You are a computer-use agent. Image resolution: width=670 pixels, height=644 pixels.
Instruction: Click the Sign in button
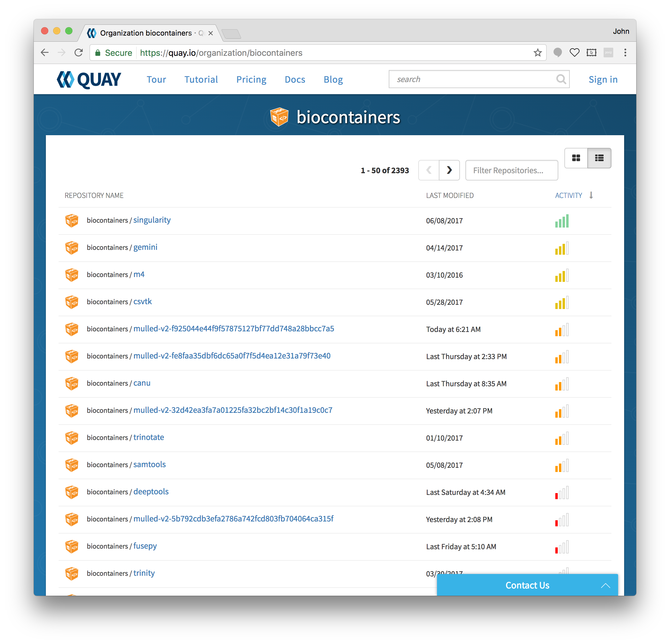pos(602,78)
